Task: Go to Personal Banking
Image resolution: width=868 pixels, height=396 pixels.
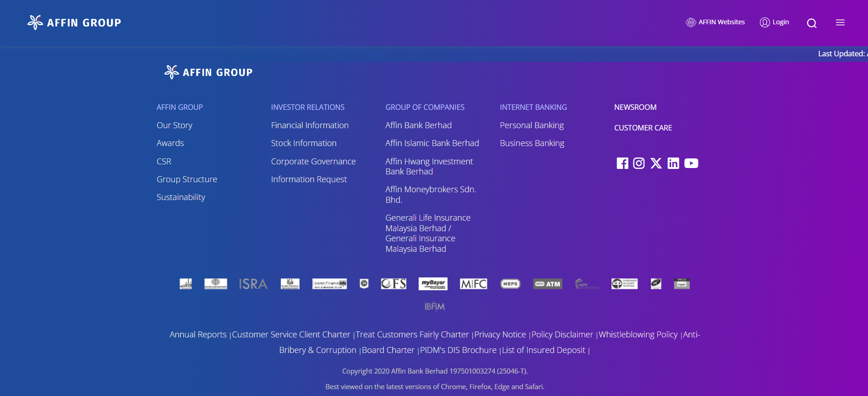Action: 532,125
